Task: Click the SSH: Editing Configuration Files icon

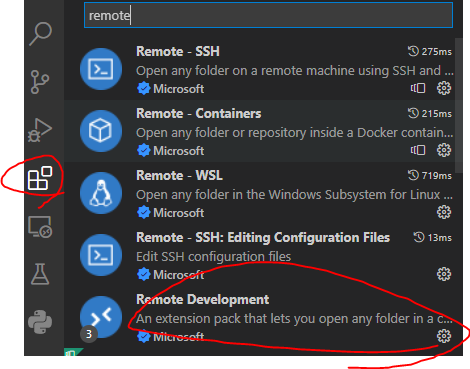Action: 101,255
